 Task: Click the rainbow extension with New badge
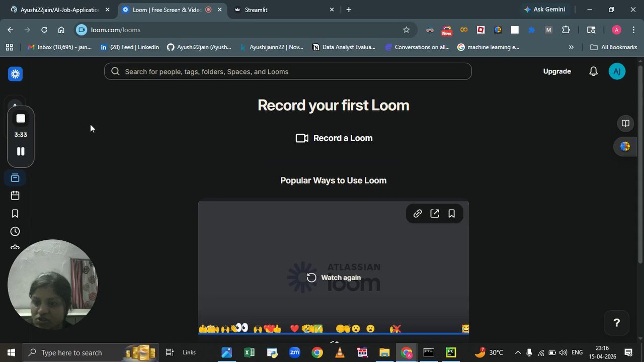pos(447,31)
